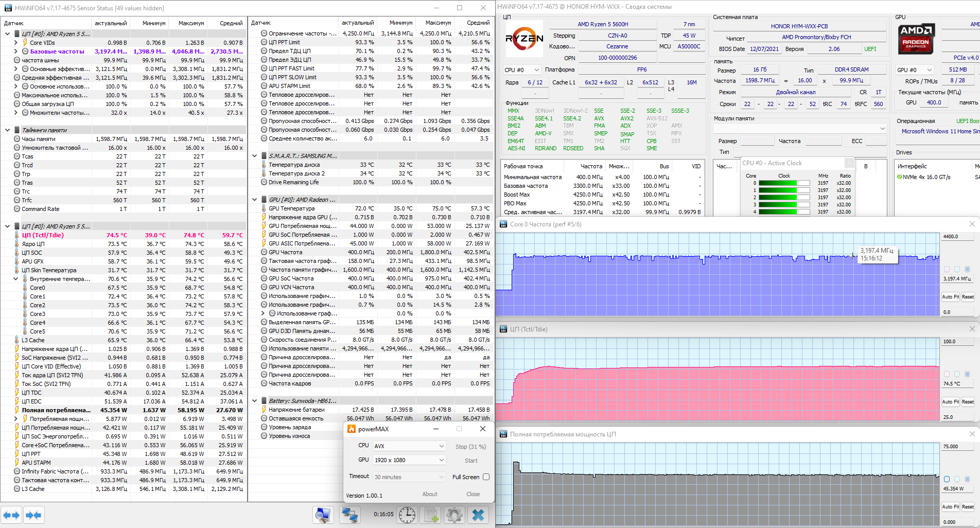This screenshot has height=528, width=980.
Task: Collapse the 'Тайминги памяти' sensor group
Action: (x=7, y=130)
